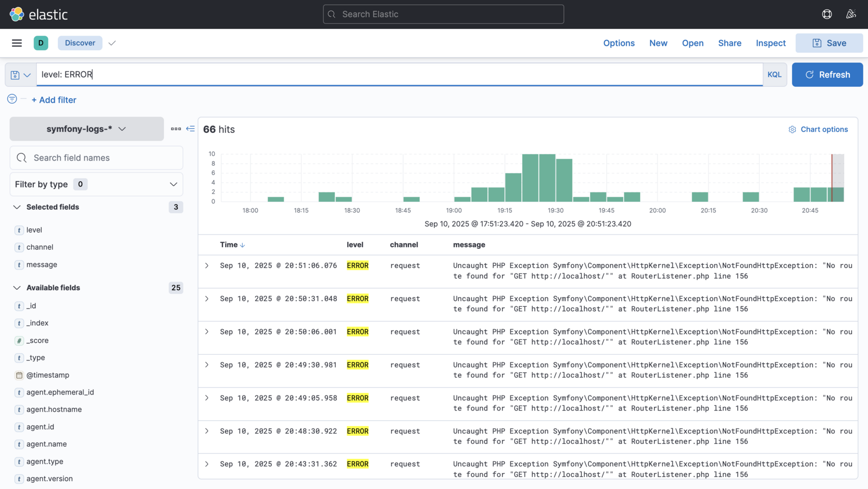Click the message column header
868x489 pixels.
point(469,245)
